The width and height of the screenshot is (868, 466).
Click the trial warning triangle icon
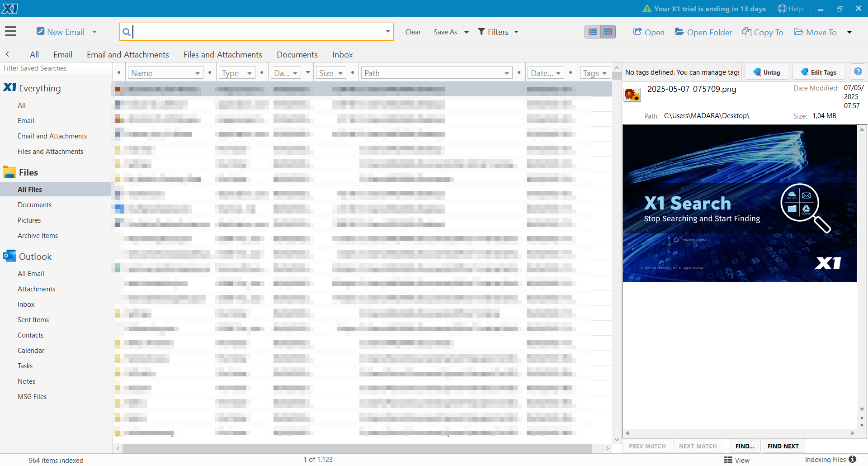(x=647, y=9)
